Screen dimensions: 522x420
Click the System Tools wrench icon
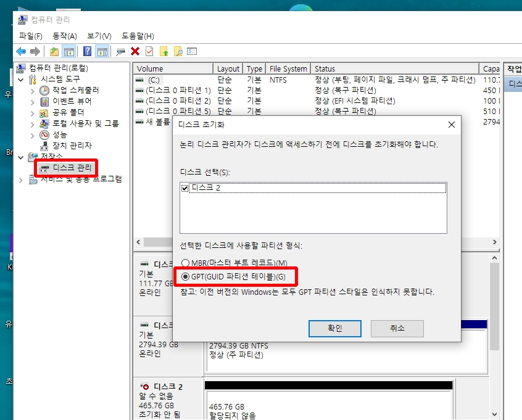point(33,79)
